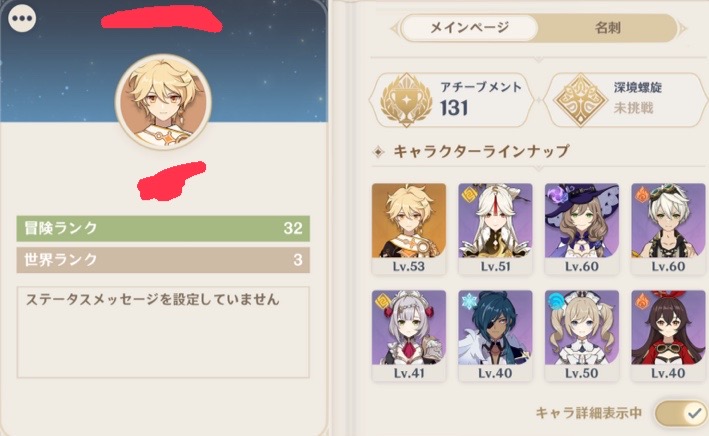Click the golden trophy achievement icon

(x=406, y=100)
